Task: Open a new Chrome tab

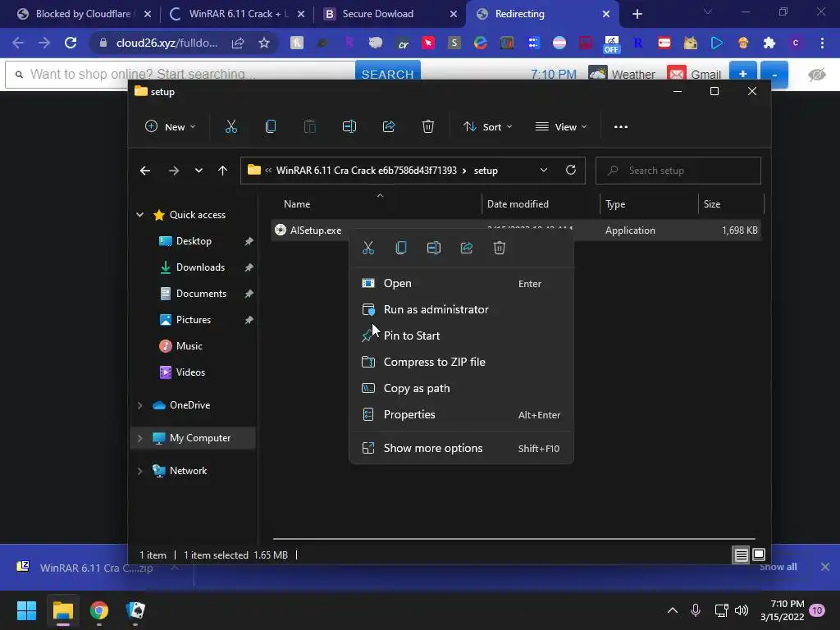Action: pyautogui.click(x=637, y=14)
